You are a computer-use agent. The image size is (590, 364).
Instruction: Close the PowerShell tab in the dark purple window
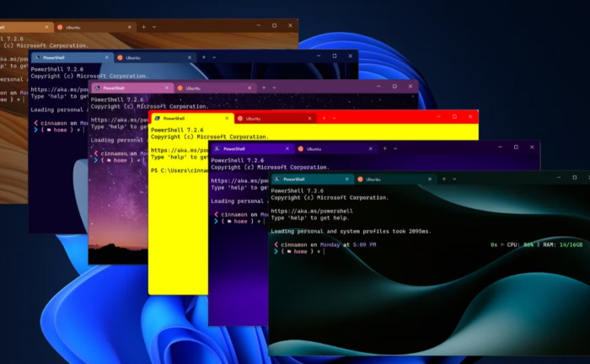287,149
